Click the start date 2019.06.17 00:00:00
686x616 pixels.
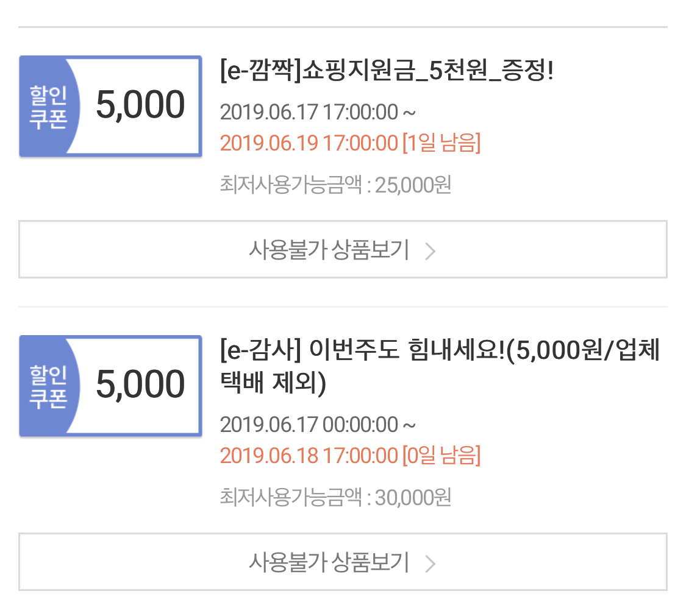coord(309,425)
